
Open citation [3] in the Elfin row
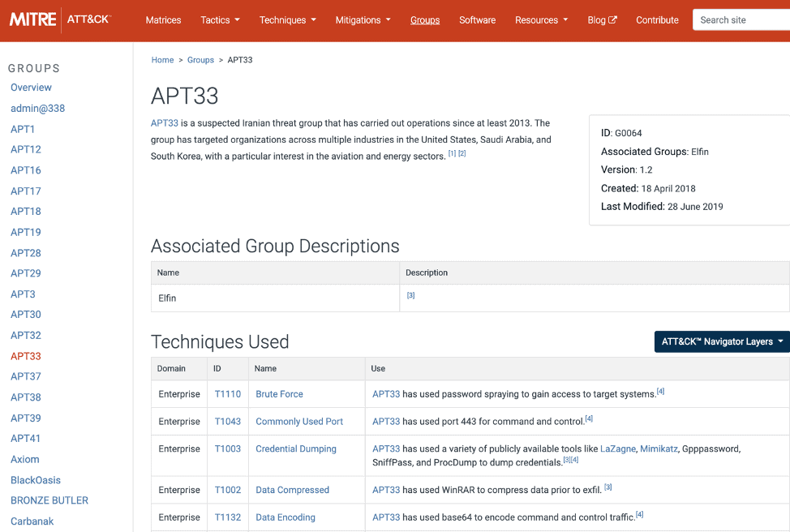point(410,295)
